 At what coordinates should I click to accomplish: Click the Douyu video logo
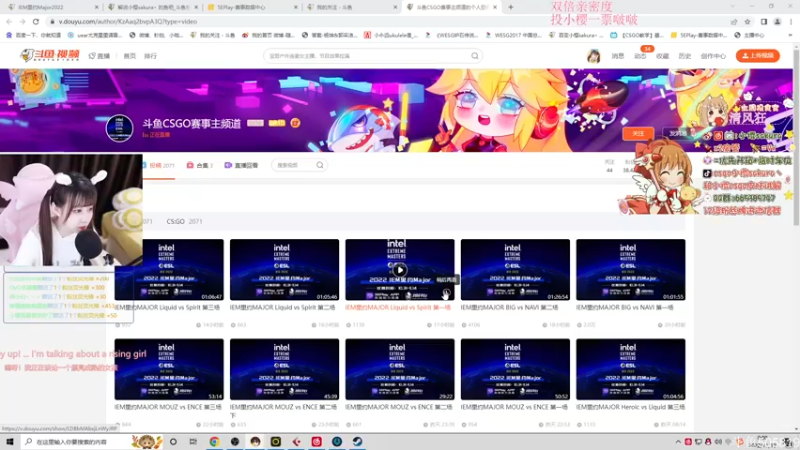50,55
